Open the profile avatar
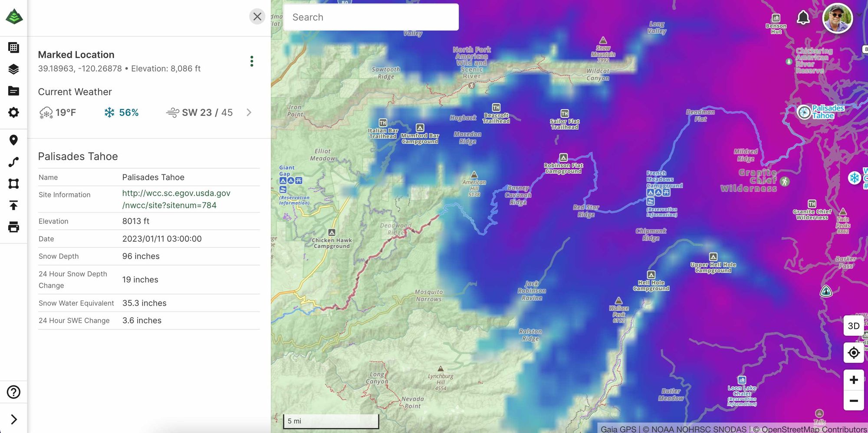Viewport: 868px width, 433px height. click(838, 18)
